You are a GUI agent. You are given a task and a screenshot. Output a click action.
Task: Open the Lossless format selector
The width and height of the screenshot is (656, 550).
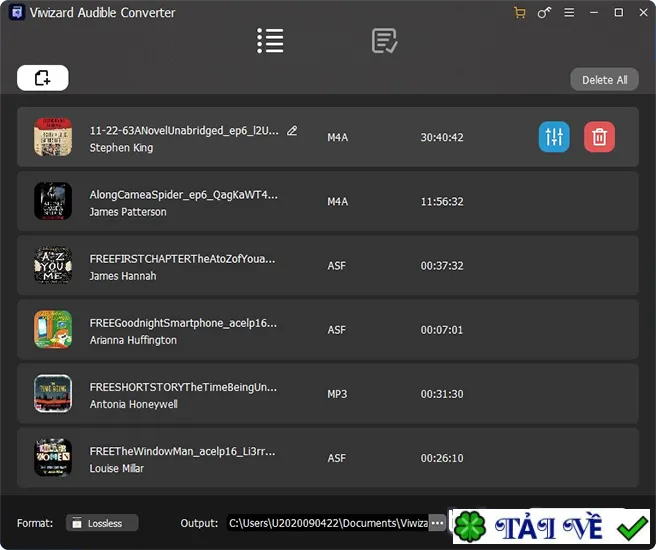pos(102,523)
